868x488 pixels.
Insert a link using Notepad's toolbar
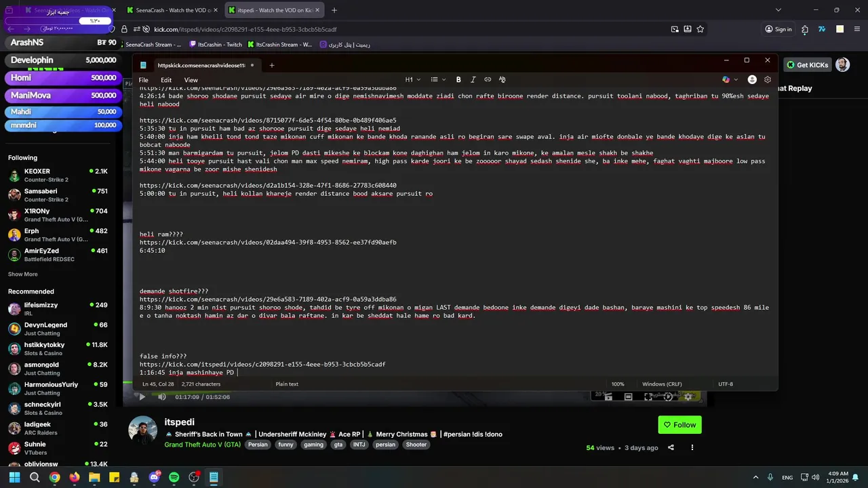[x=488, y=79]
